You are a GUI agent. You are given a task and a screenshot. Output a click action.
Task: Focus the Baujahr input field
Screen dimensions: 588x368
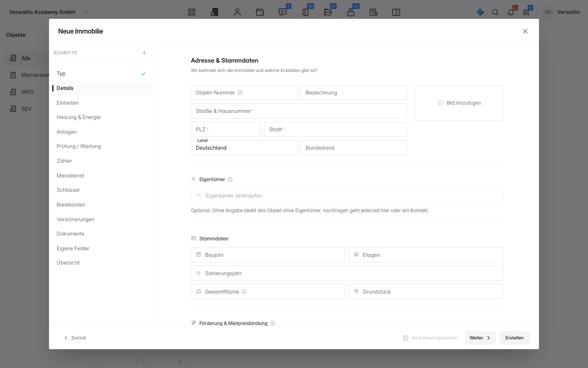[268, 255]
